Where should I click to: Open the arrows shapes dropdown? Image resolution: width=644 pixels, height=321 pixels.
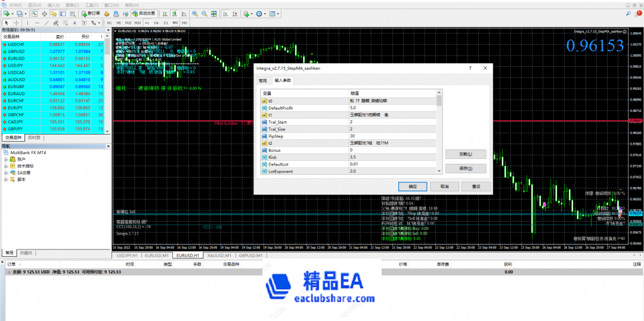point(95,23)
